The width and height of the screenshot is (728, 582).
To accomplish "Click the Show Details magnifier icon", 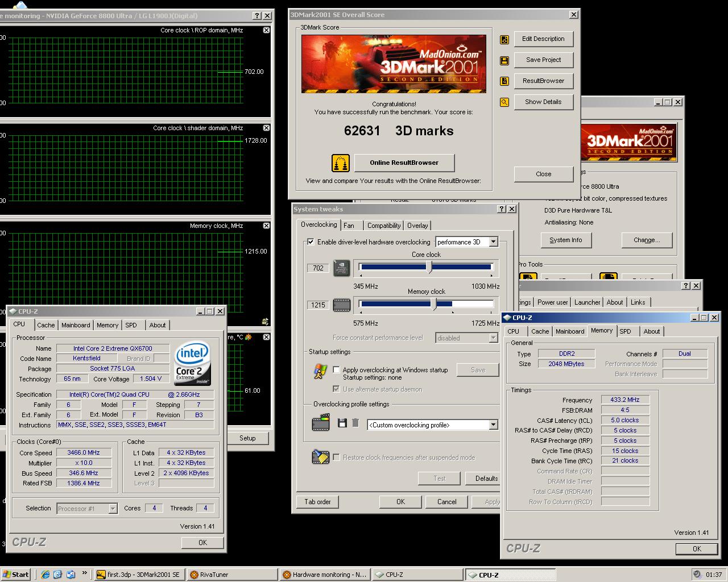I will 504,102.
